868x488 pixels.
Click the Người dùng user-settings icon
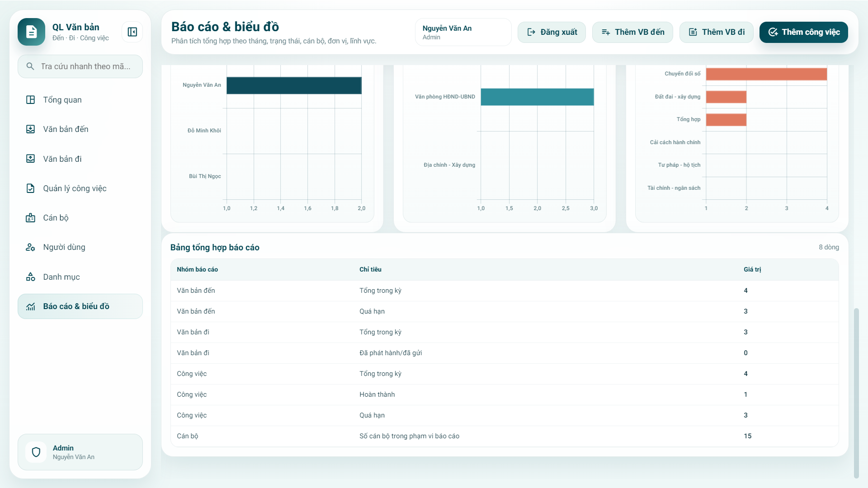pos(30,247)
